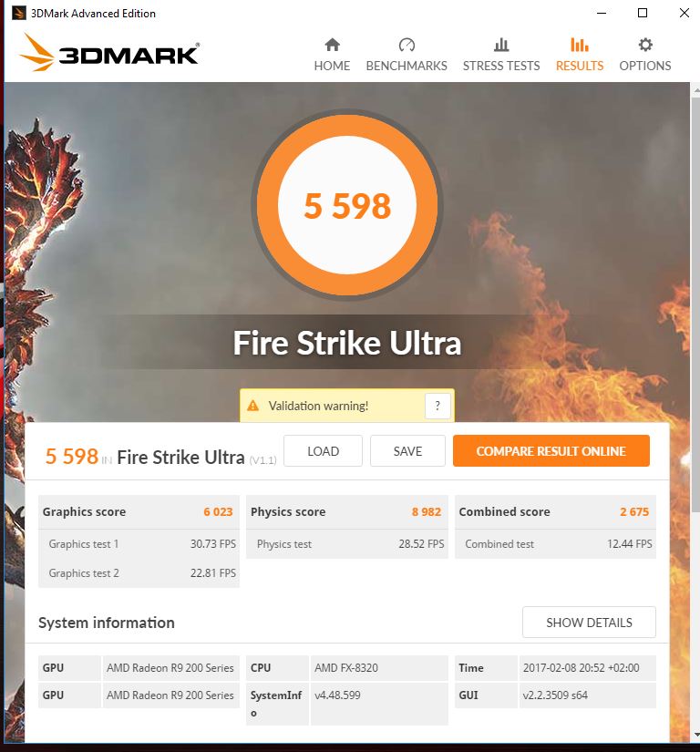Click the orange Results bars icon

click(x=579, y=45)
